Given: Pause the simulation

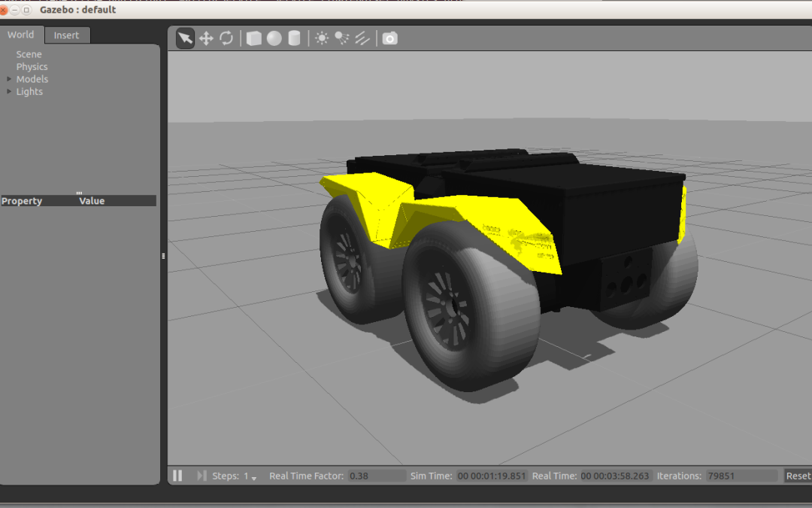Looking at the screenshot, I should [178, 476].
